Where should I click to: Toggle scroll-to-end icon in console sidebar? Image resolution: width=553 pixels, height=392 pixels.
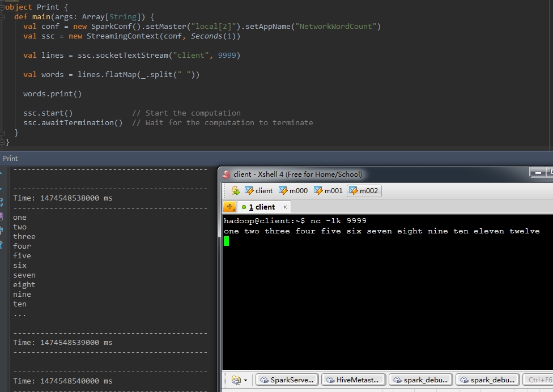pos(1,216)
